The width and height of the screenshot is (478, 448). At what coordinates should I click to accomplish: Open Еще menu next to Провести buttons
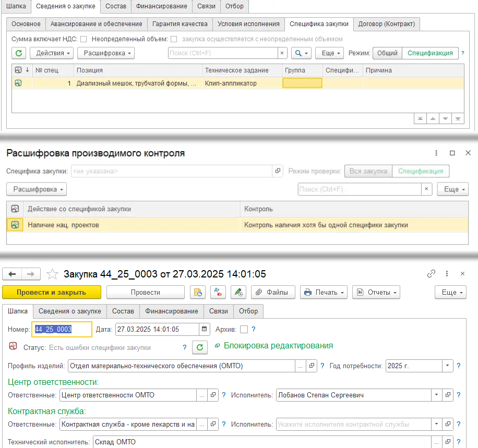(450, 292)
